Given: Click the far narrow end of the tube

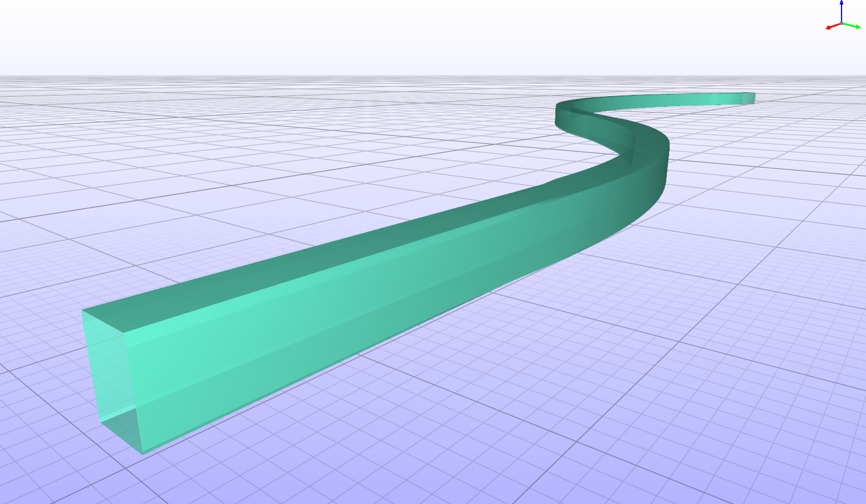Looking at the screenshot, I should pyautogui.click(x=749, y=98).
